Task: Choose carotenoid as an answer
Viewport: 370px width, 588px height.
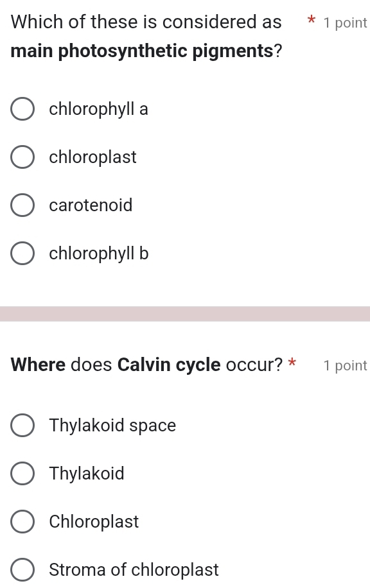Action: click(x=22, y=205)
